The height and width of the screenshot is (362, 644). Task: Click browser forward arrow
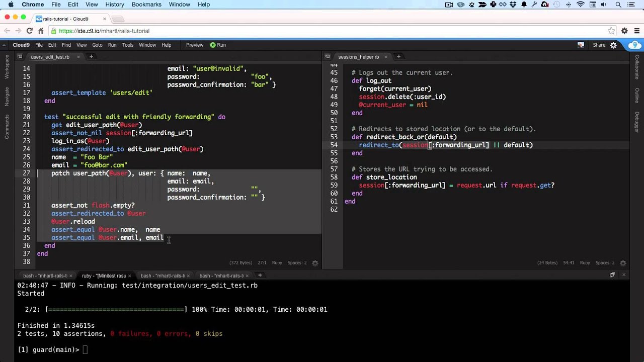click(18, 31)
